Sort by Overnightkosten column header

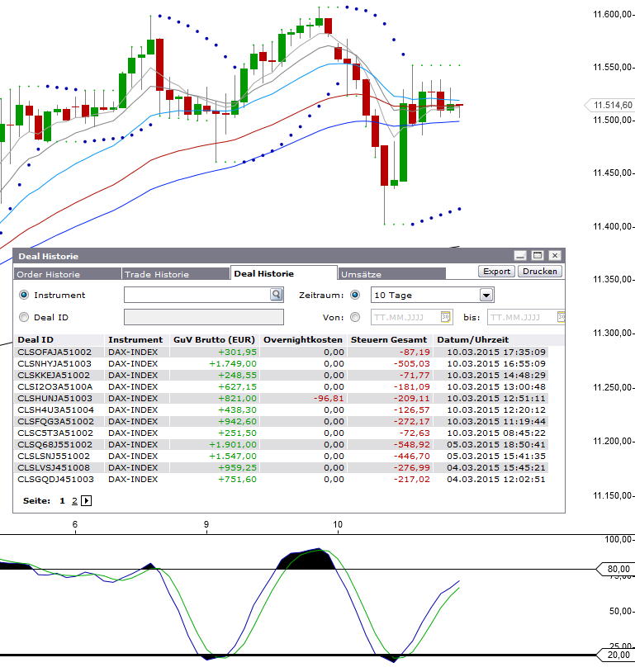tap(303, 340)
